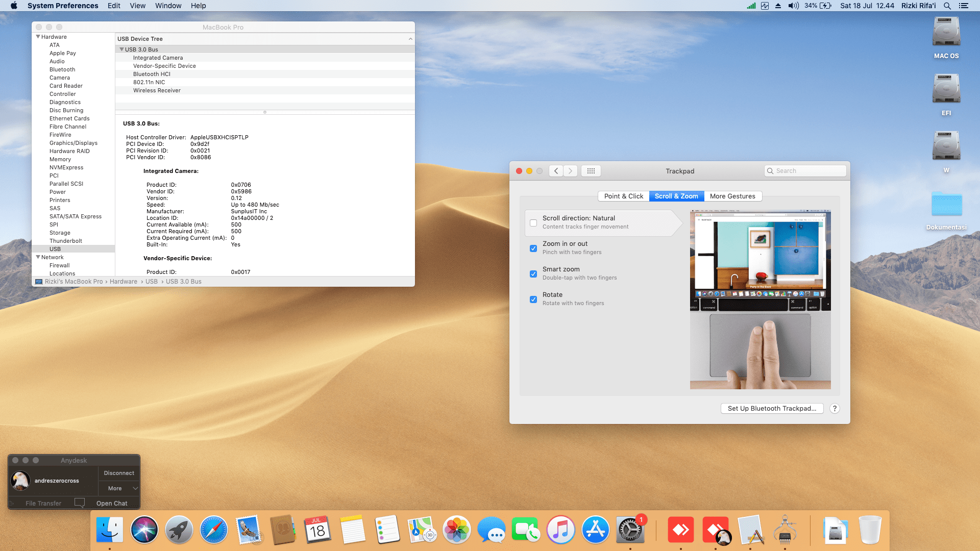Launch App Store from the dock

tap(595, 530)
